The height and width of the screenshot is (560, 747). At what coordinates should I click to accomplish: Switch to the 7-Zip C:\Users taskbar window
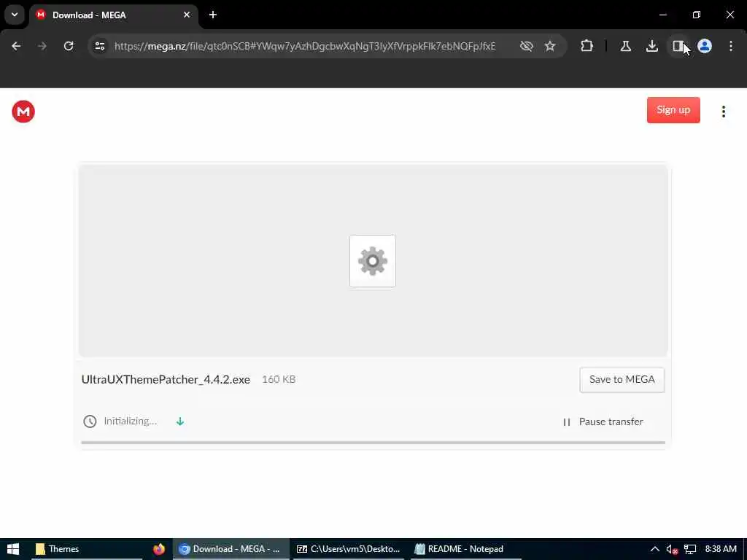[348, 549]
